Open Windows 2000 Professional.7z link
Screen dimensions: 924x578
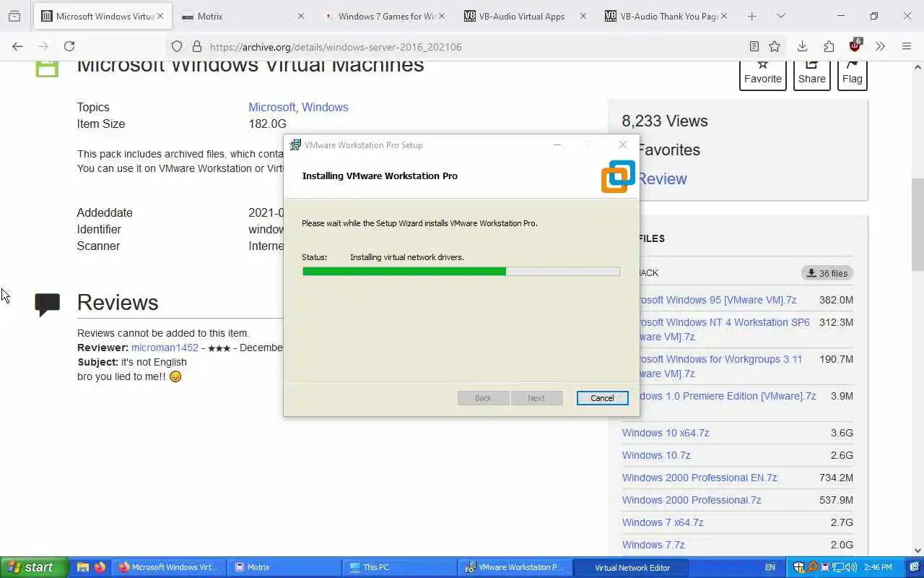point(692,500)
